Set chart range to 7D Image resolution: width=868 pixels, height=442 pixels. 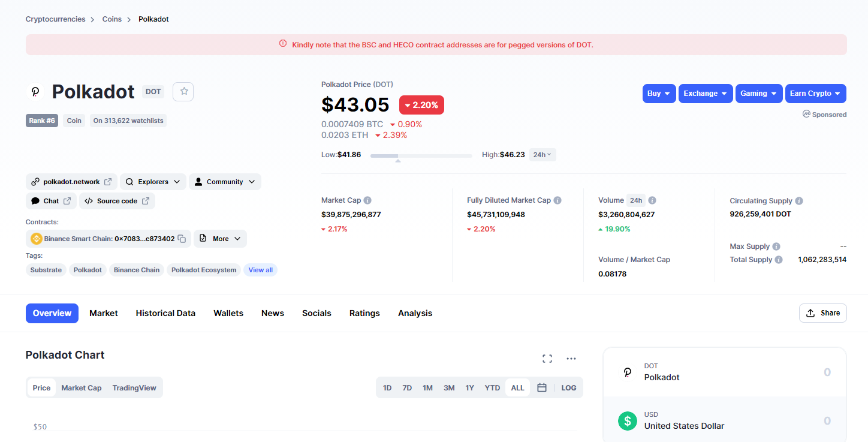coord(407,388)
